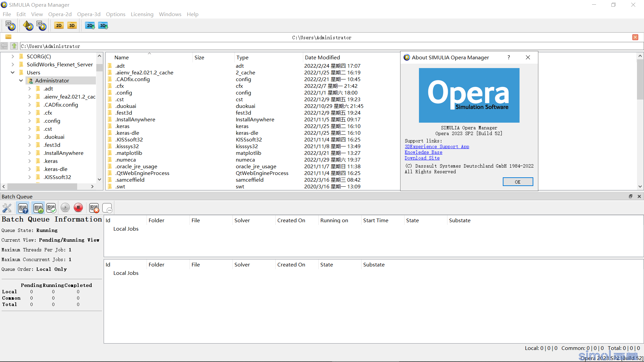This screenshot has width=644, height=362.
Task: Open the Licensing menu
Action: point(142,14)
